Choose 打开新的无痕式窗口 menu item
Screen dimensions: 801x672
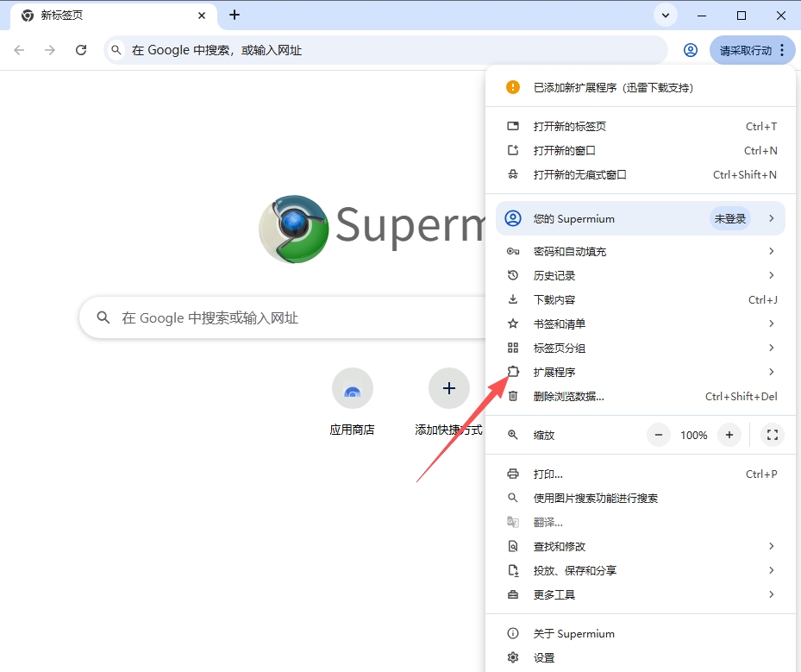point(640,175)
